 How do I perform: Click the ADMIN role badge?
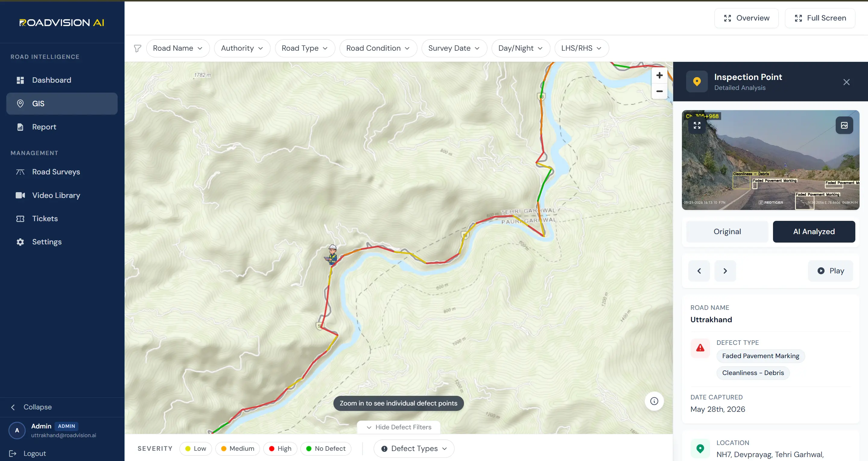66,426
